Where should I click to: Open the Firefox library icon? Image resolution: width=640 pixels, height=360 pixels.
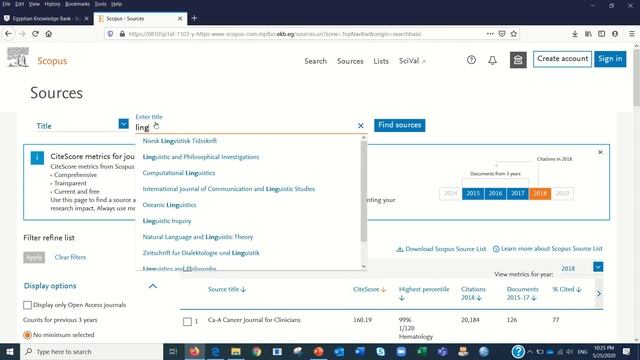(588, 34)
